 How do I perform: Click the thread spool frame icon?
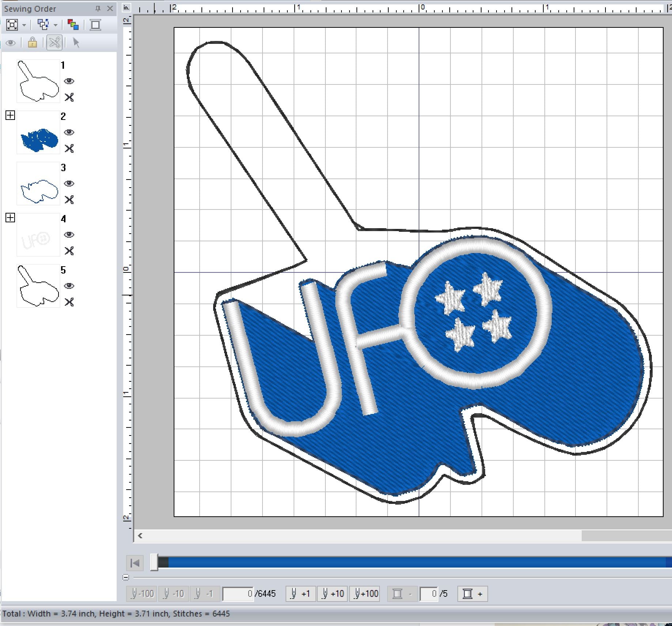pos(95,25)
